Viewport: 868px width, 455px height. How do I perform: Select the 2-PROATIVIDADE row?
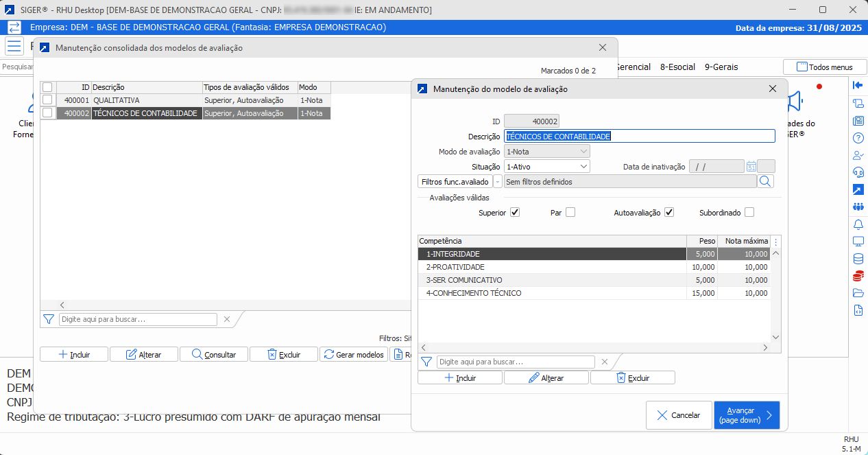(x=594, y=267)
